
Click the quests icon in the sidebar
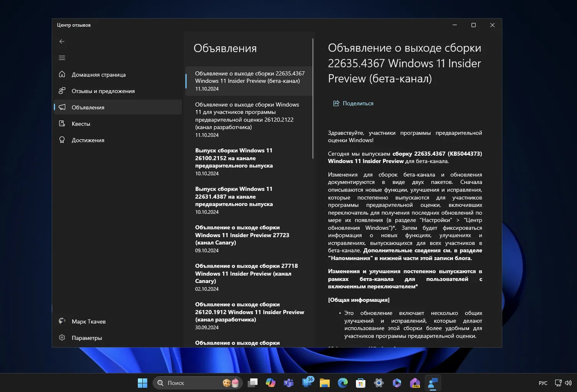click(62, 123)
